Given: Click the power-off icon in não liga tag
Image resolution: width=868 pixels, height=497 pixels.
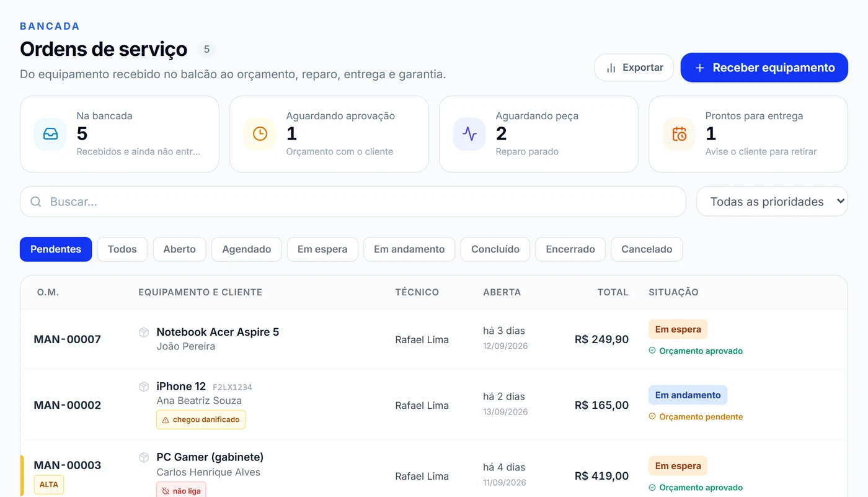Looking at the screenshot, I should pyautogui.click(x=166, y=491).
